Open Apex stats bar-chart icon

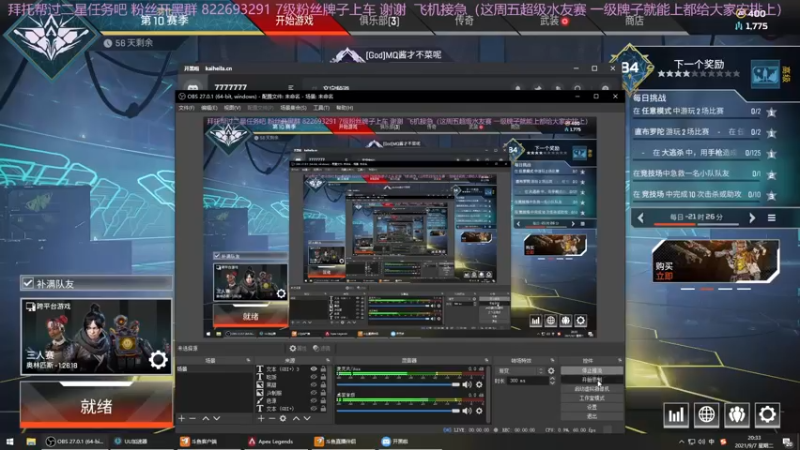click(676, 415)
